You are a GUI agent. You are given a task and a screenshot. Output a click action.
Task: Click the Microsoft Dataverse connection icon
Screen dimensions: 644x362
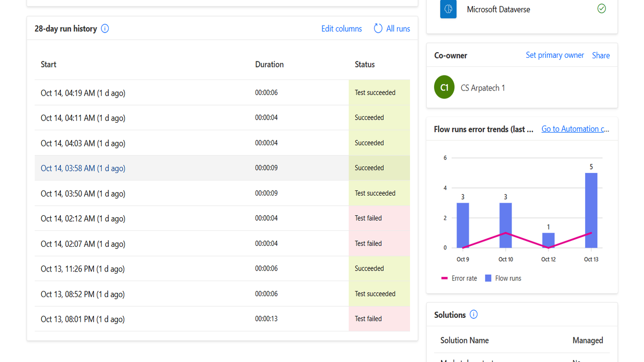point(448,10)
